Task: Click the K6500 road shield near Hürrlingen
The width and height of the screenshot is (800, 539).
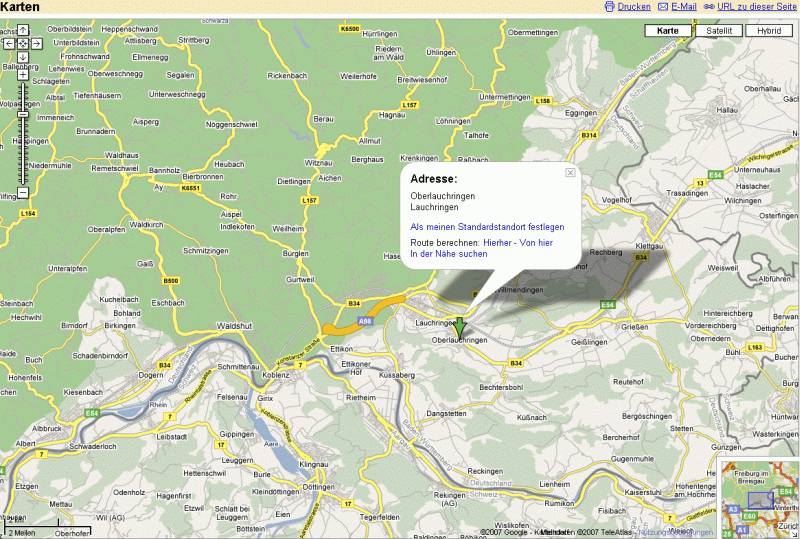Action: pos(349,29)
